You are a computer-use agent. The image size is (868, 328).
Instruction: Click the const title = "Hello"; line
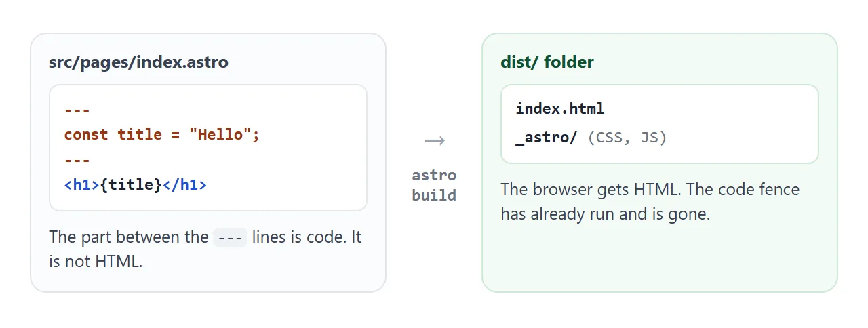pos(162,134)
